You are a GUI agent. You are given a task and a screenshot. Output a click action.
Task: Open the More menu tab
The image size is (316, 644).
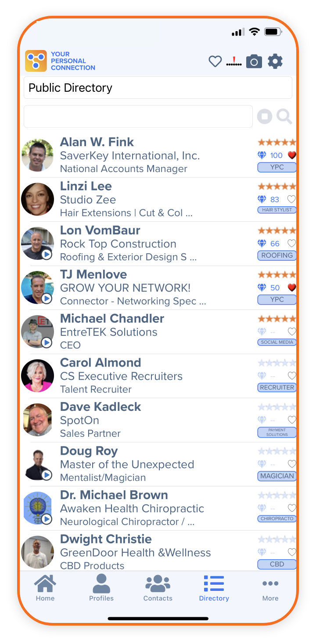pos(270,588)
